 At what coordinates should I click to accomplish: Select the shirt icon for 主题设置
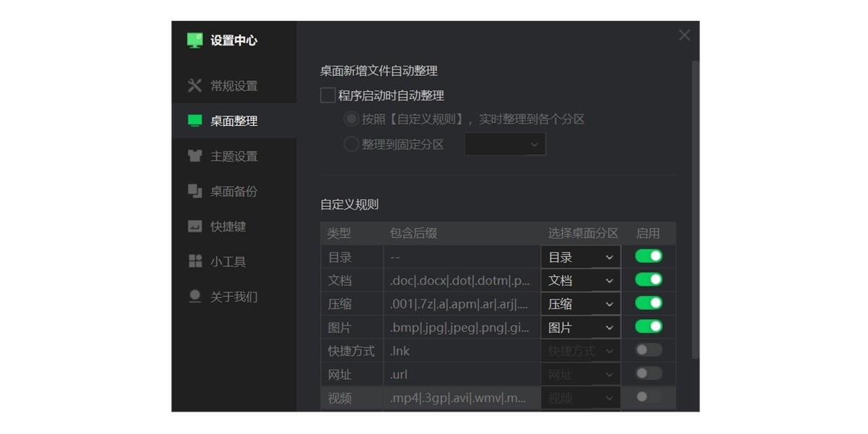pos(195,156)
